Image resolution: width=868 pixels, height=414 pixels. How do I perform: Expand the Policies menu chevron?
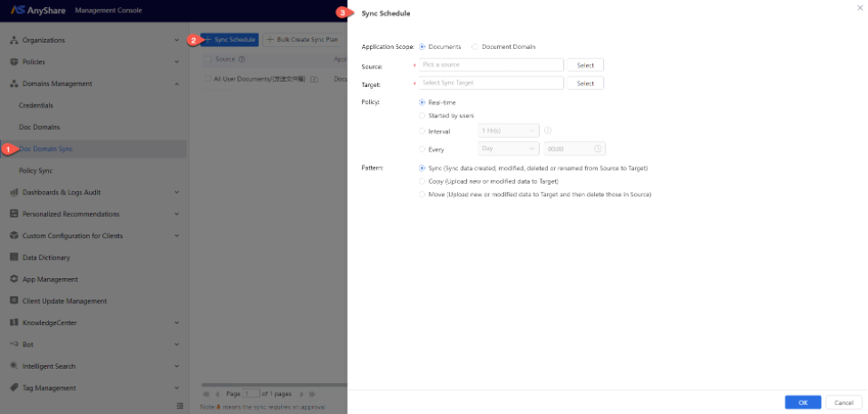pos(177,62)
